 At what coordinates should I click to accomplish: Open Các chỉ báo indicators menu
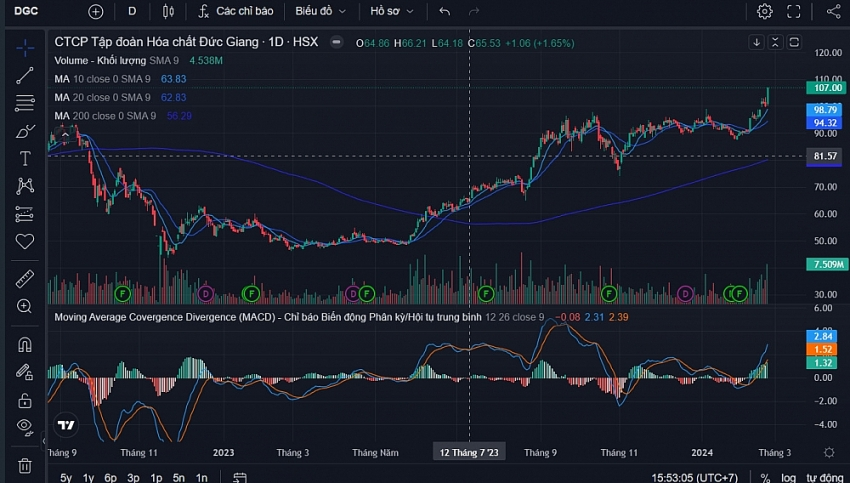point(235,12)
